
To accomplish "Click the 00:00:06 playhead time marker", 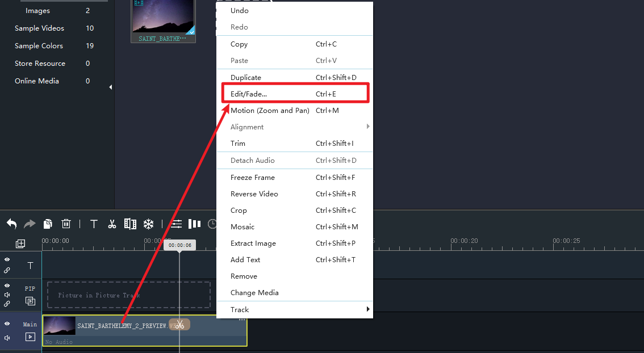I will coord(179,245).
